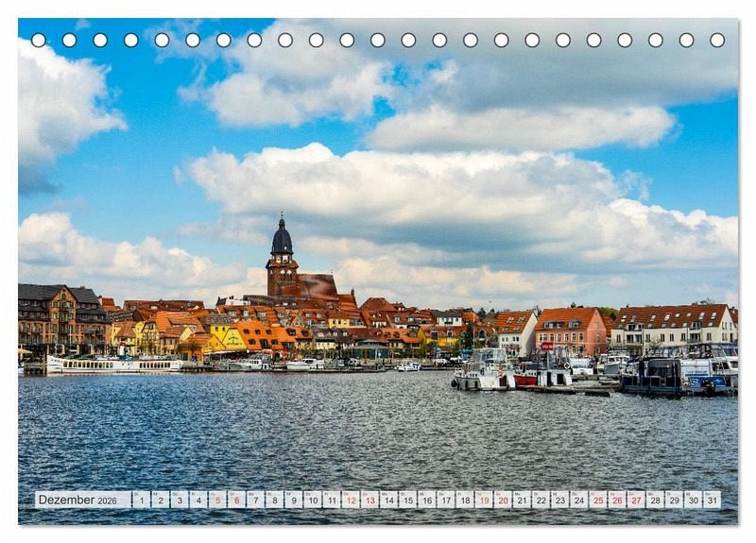Click date cell 24
Viewport: 756px width, 543px height.
coord(579,500)
